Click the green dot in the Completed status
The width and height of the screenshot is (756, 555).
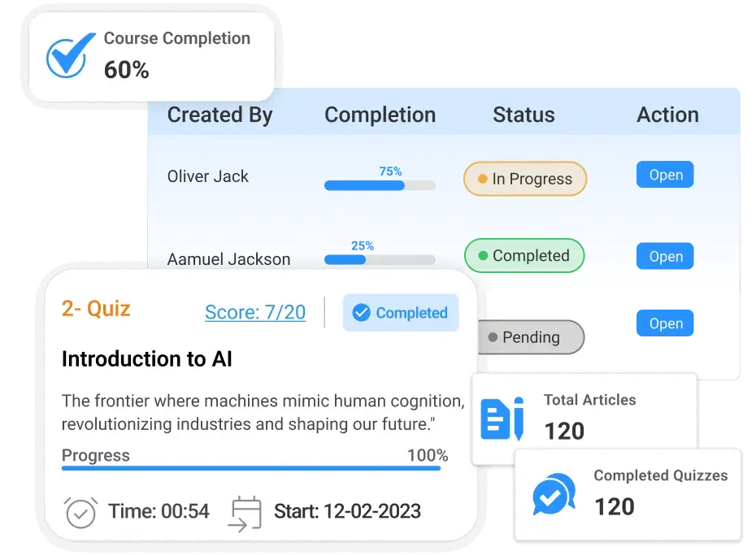(483, 256)
